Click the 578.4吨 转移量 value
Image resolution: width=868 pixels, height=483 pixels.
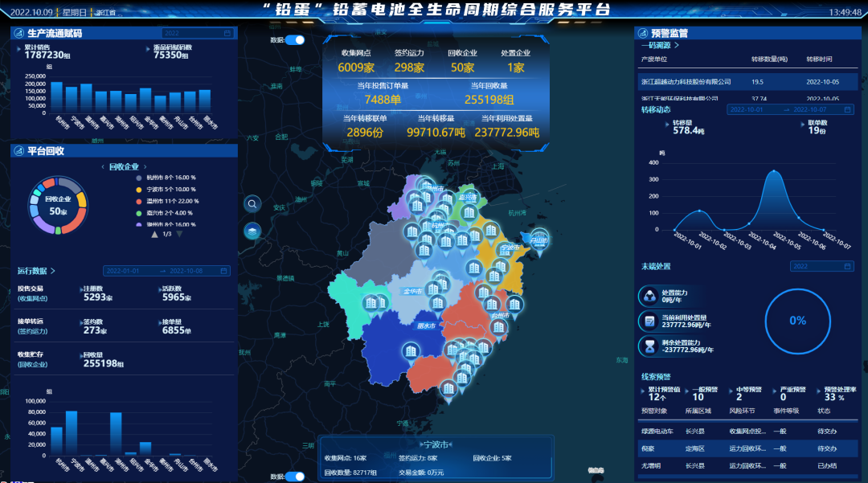689,130
